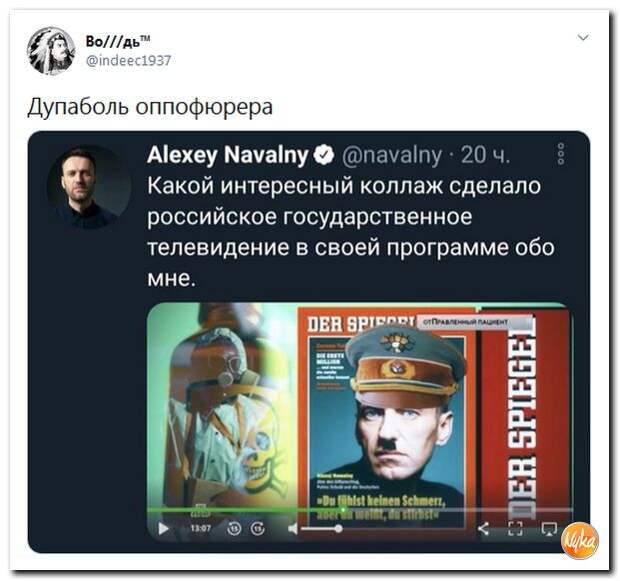Open the tweet options chevron menu
620x581 pixels.
pyautogui.click(x=583, y=38)
